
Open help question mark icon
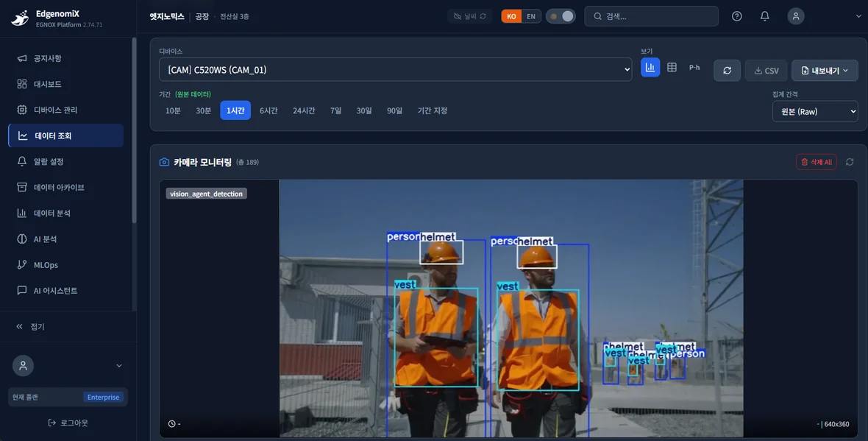(737, 16)
